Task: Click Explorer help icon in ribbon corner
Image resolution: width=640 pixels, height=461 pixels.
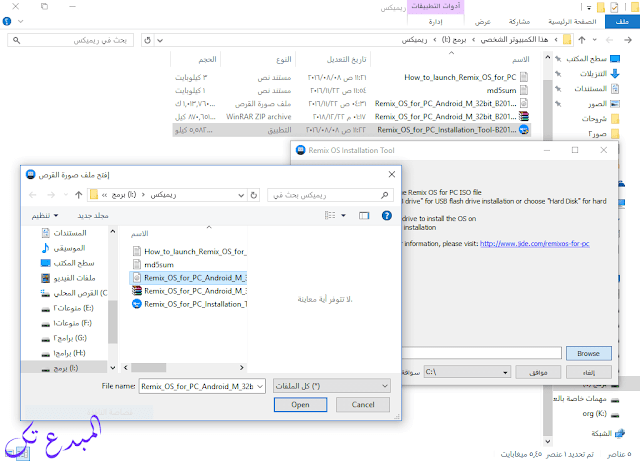Action: (7, 21)
